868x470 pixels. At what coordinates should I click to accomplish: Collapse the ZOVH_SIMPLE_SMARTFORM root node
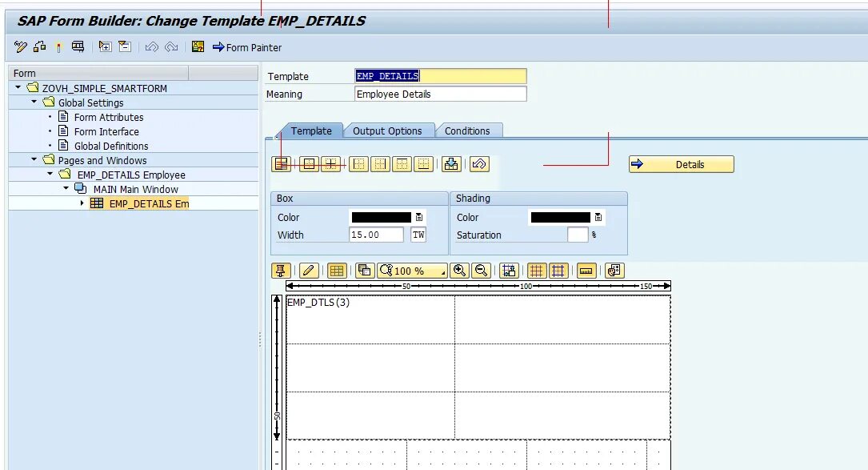18,87
